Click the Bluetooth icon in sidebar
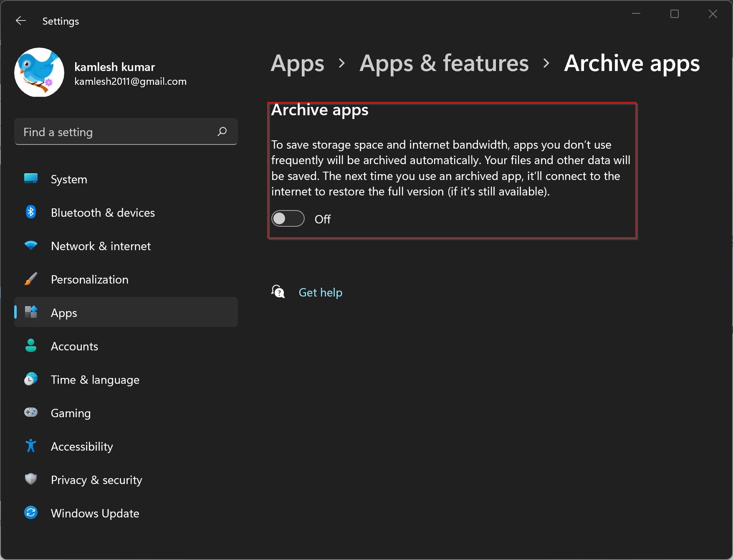 pyautogui.click(x=31, y=212)
